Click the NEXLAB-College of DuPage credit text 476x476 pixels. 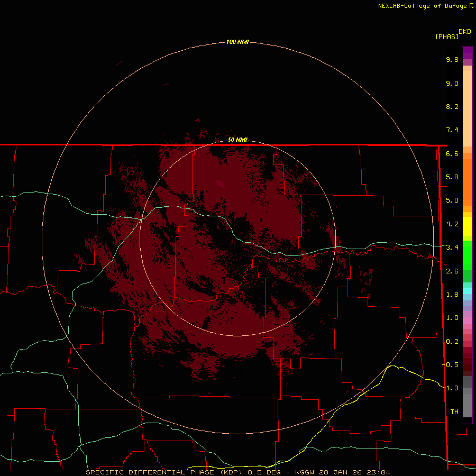pyautogui.click(x=422, y=6)
